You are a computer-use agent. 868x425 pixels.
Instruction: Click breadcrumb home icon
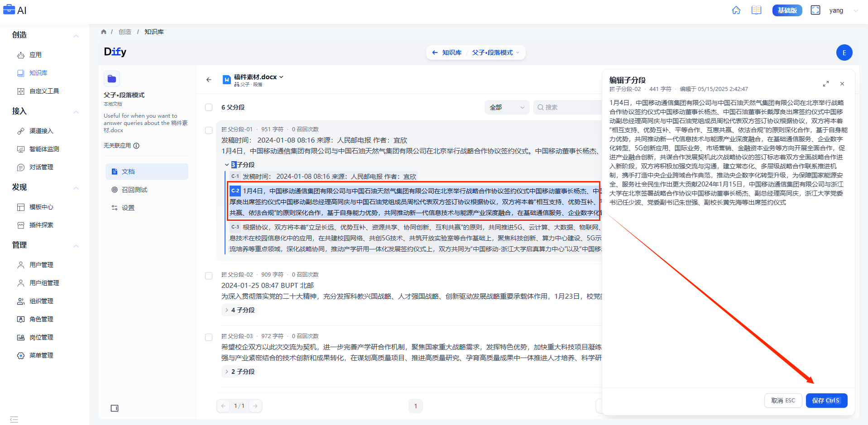click(104, 32)
